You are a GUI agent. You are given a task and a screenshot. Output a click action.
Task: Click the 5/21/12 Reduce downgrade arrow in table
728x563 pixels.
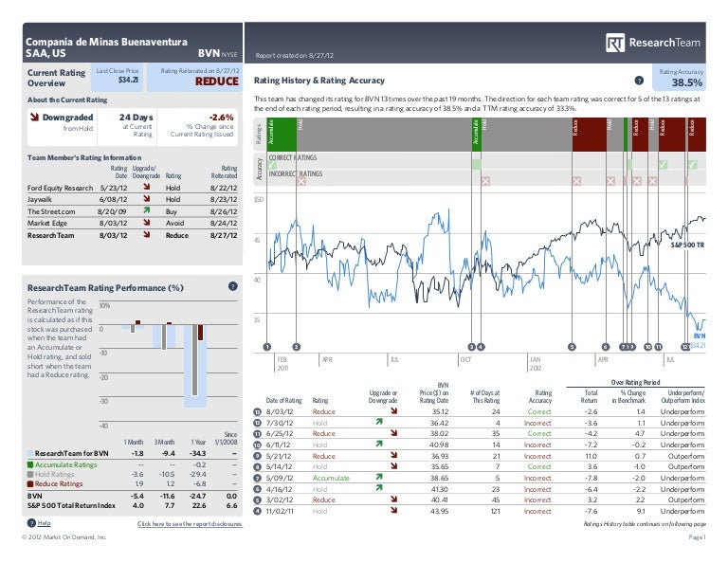[380, 456]
